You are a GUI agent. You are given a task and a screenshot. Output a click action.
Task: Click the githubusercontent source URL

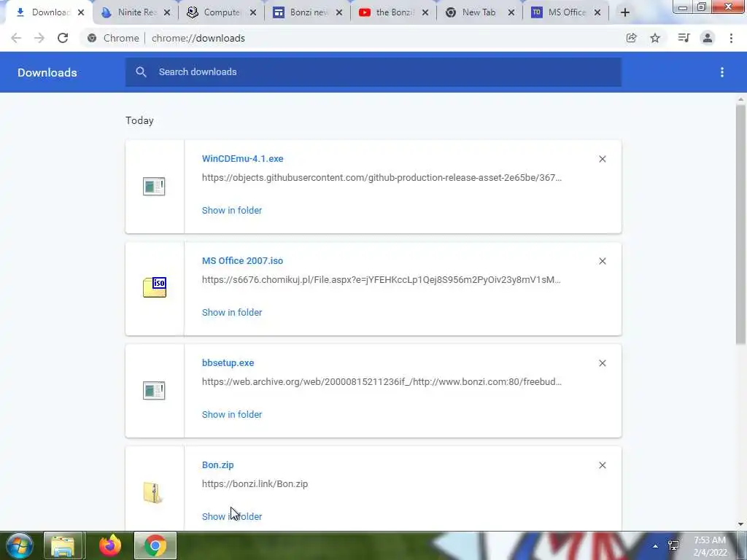tap(382, 178)
